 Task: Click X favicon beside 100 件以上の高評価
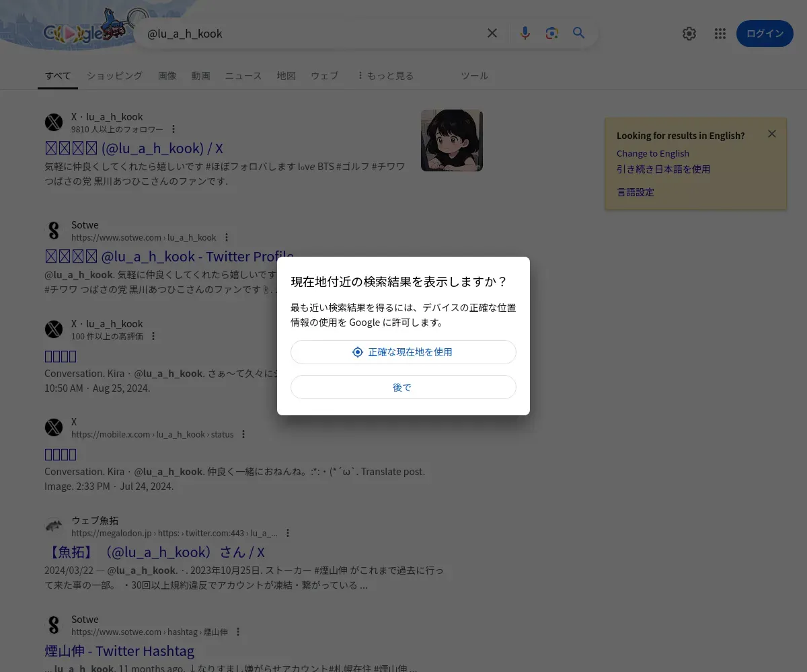(x=54, y=329)
